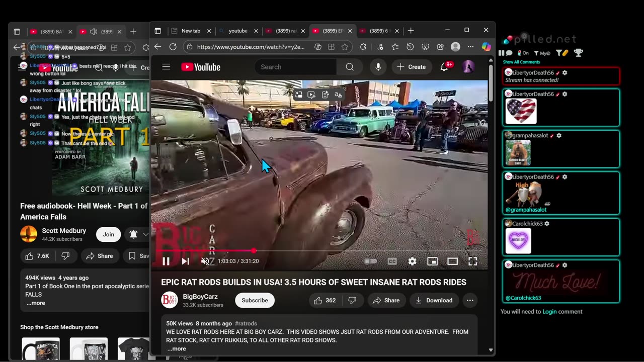Click the translate icon on video overlay
This screenshot has height=362, width=644.
(x=338, y=95)
